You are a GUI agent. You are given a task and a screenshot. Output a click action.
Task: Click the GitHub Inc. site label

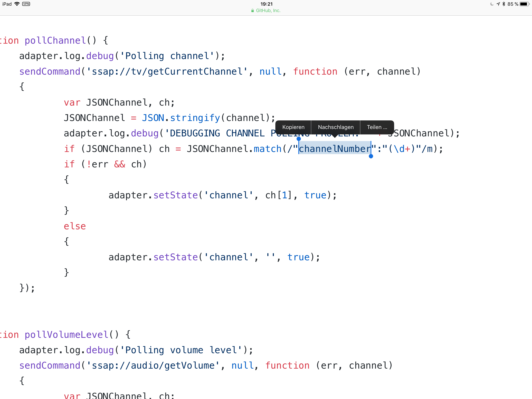tap(266, 11)
